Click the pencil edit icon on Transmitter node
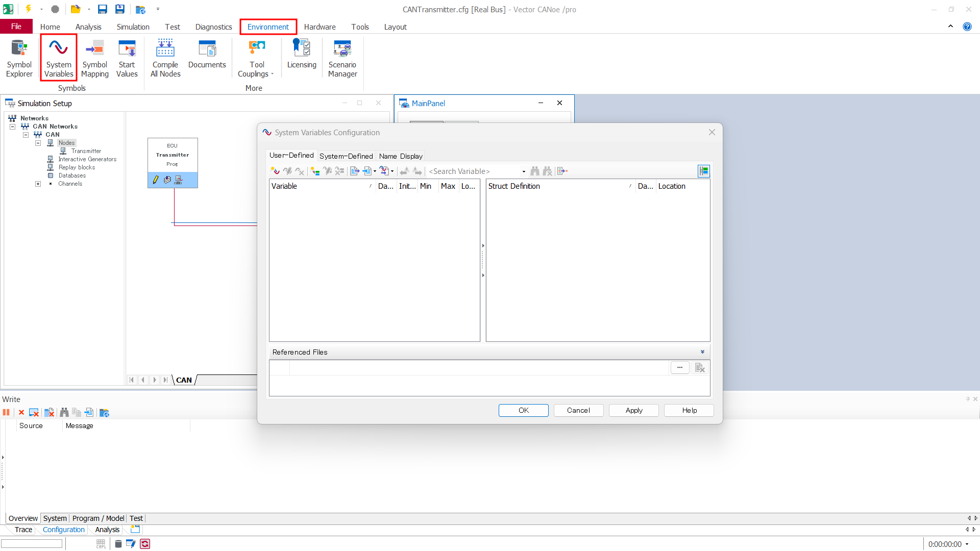The width and height of the screenshot is (980, 551). (x=156, y=180)
